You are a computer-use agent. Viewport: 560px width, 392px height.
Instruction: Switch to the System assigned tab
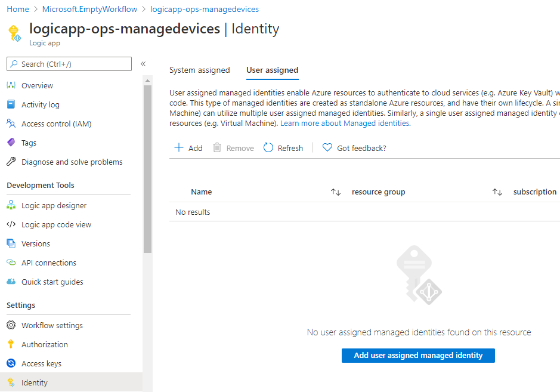[x=199, y=70]
